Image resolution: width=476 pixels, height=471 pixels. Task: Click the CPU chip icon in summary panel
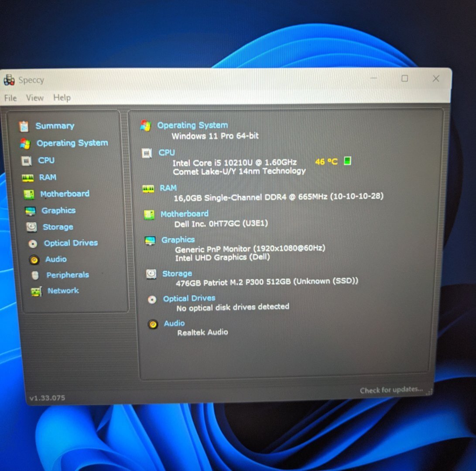[x=147, y=153]
